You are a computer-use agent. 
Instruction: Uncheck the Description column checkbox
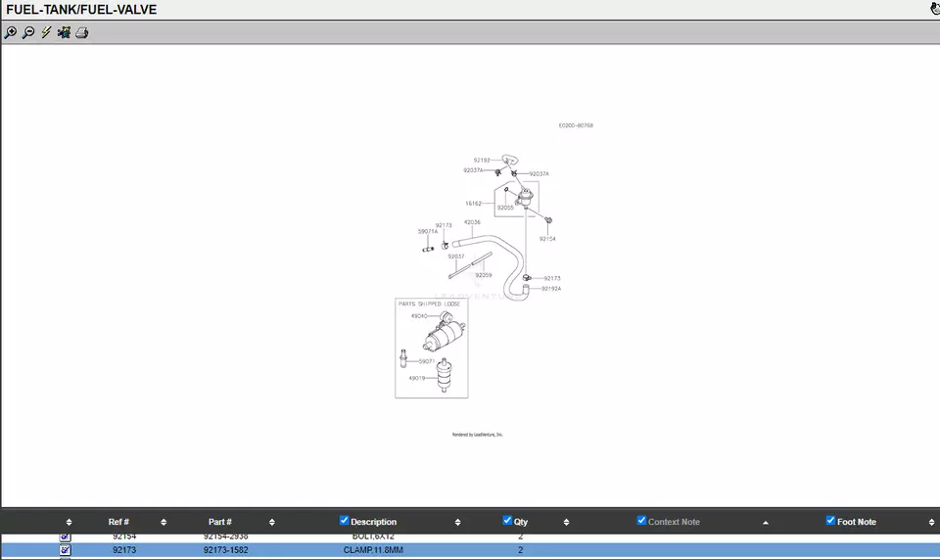click(x=344, y=521)
